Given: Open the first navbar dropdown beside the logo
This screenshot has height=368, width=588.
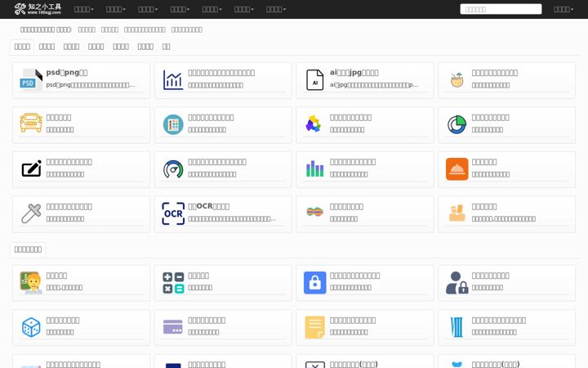Looking at the screenshot, I should pyautogui.click(x=84, y=9).
